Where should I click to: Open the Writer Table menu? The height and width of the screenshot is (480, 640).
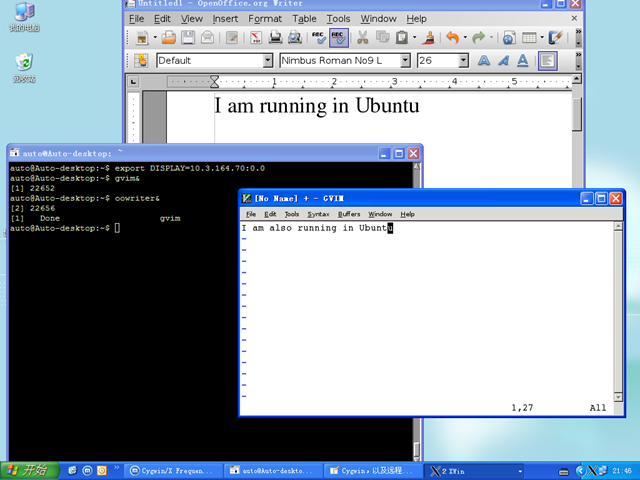[304, 19]
